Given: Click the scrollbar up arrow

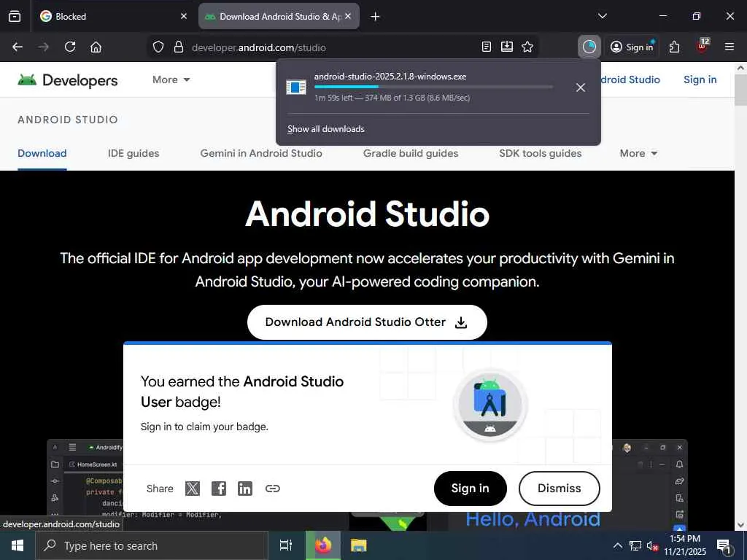Looking at the screenshot, I should click(740, 68).
